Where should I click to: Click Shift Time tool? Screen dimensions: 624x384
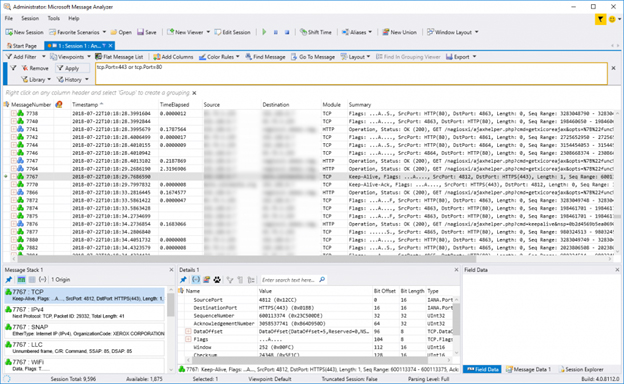(x=316, y=32)
